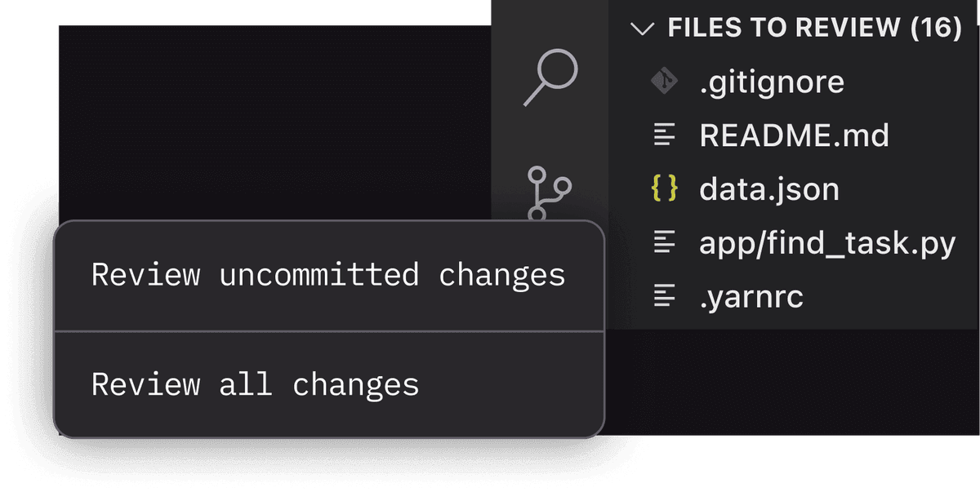Select data.json file name in list
980x492 pixels.
(x=769, y=189)
